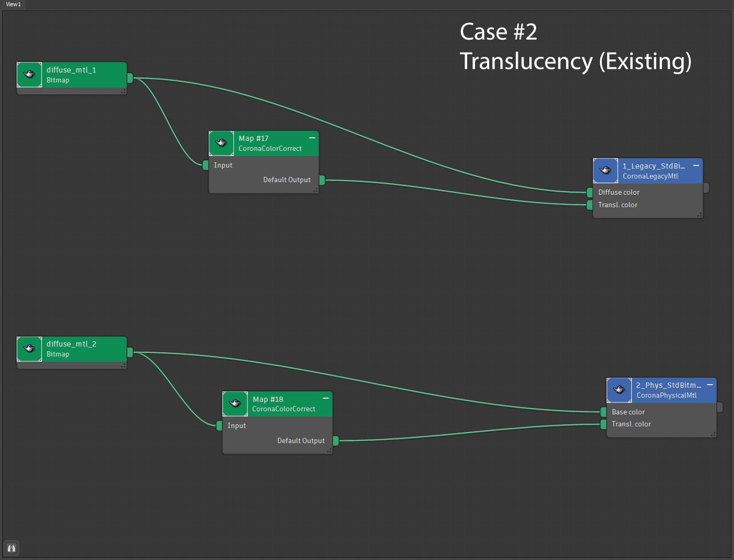Click the 1_Legacy_StdBi material teapot icon
The width and height of the screenshot is (734, 560).
pos(606,171)
